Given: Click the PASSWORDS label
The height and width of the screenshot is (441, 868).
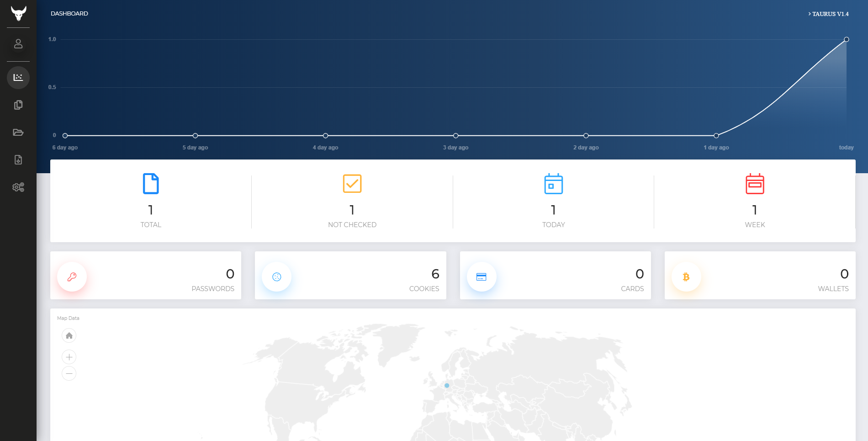Looking at the screenshot, I should tap(213, 289).
